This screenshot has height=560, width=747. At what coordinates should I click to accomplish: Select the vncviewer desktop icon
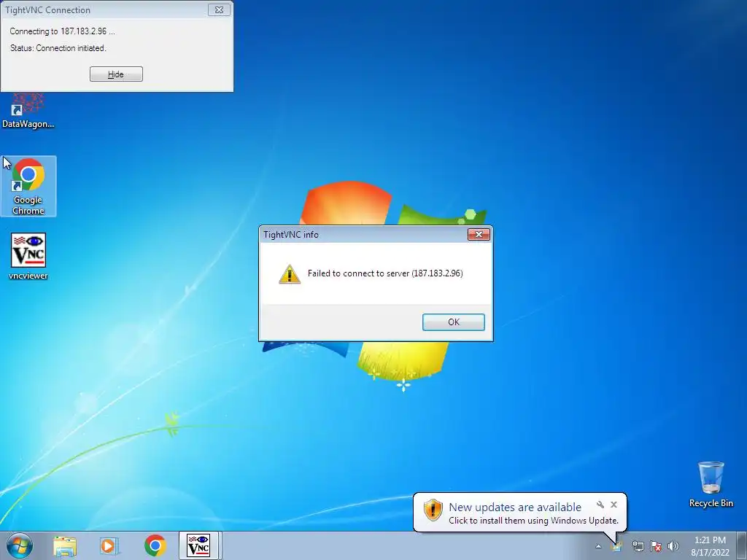coord(28,257)
